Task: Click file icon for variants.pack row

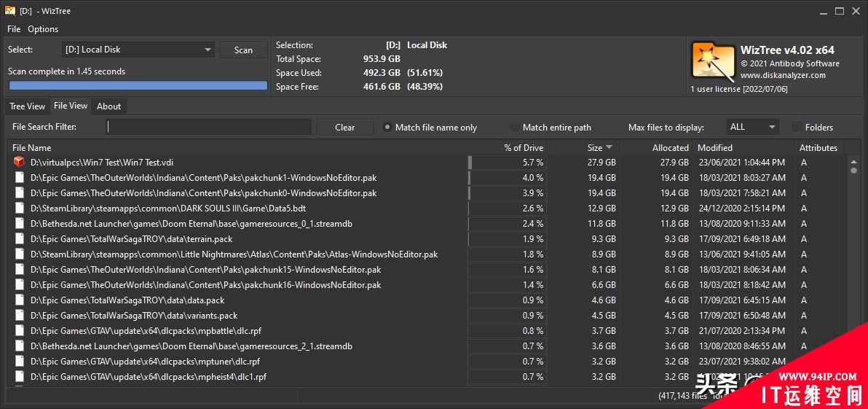Action: pos(20,316)
